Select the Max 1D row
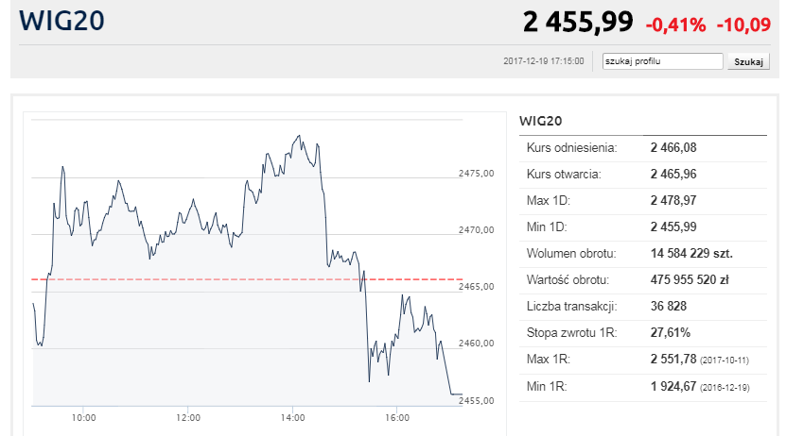This screenshot has width=786, height=436. pyautogui.click(x=642, y=201)
